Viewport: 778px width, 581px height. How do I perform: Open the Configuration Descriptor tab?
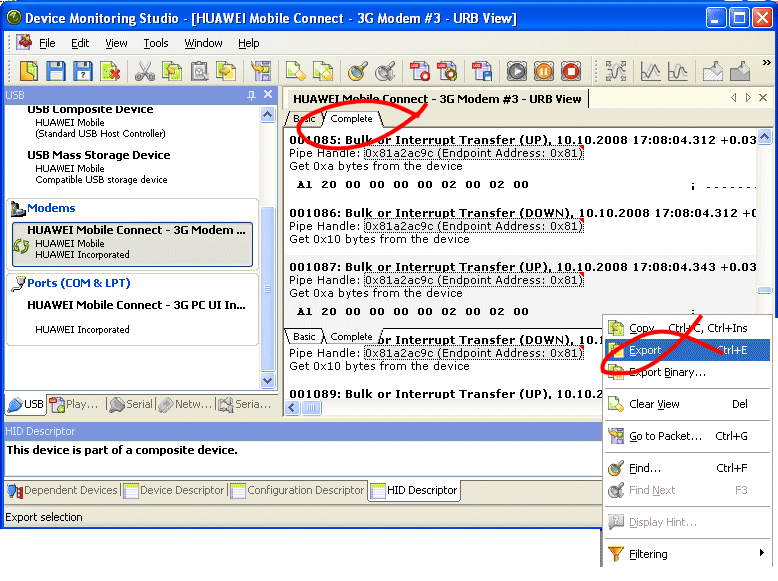[x=298, y=490]
